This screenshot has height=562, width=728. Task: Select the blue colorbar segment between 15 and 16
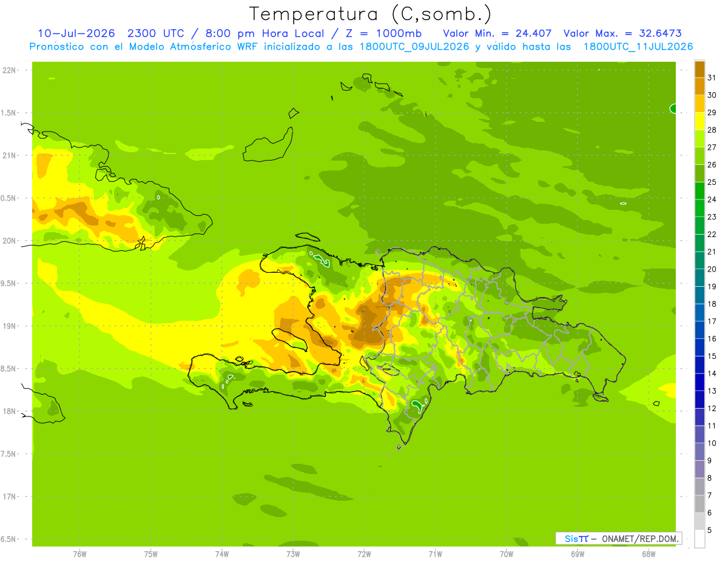[700, 347]
